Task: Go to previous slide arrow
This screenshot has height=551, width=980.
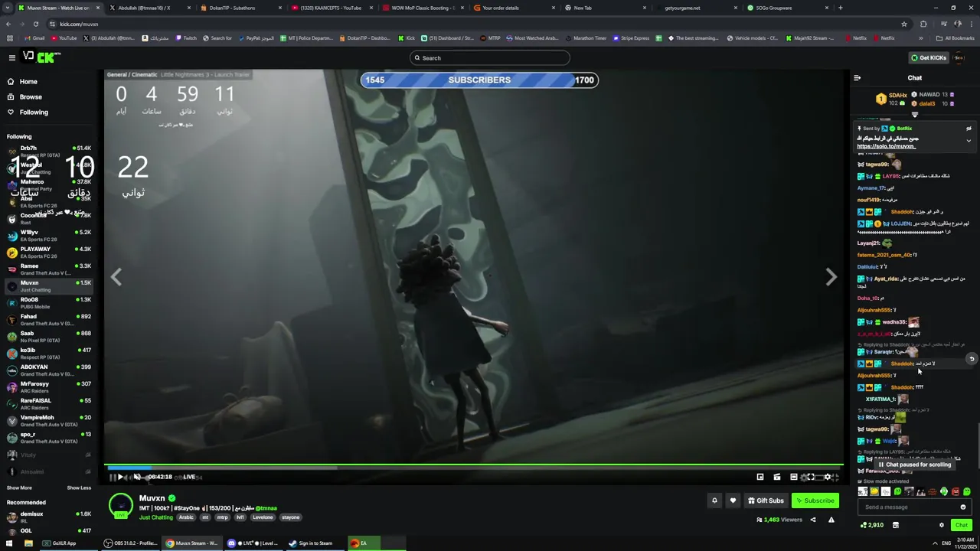Action: click(116, 277)
